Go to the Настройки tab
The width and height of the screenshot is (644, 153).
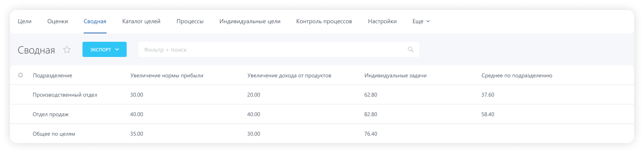[x=382, y=21]
